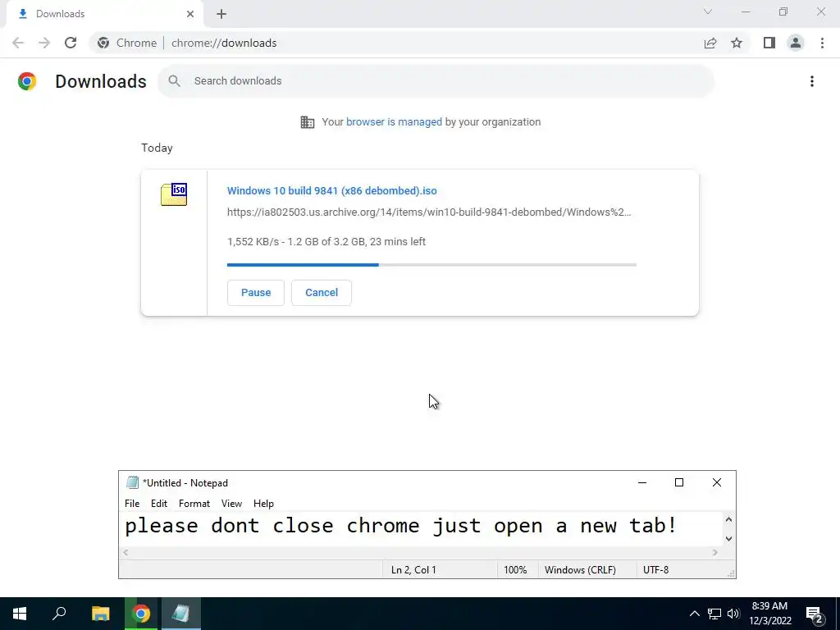The height and width of the screenshot is (630, 840).
Task: Open the tab search chevron
Action: (708, 11)
